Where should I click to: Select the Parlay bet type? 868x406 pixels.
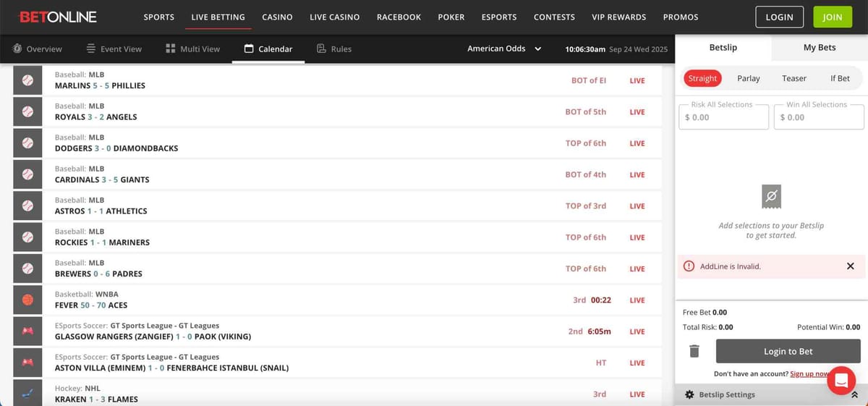pyautogui.click(x=749, y=78)
